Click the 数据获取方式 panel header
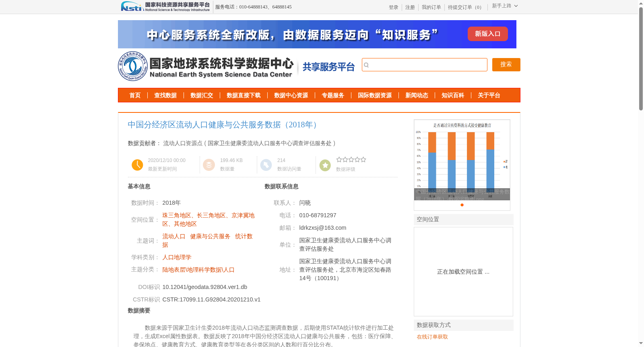Viewport: 644px width, 347px height. 464,325
